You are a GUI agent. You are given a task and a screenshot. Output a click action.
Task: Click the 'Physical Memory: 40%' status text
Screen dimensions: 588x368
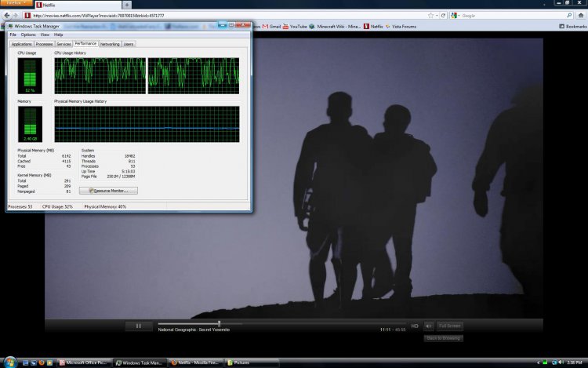[x=105, y=206]
